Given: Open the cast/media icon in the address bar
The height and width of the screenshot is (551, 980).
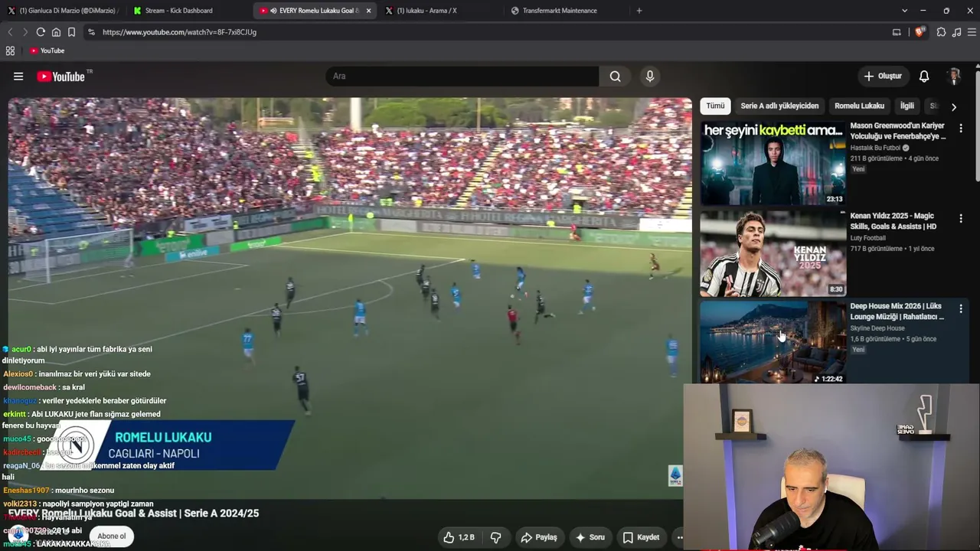Looking at the screenshot, I should [x=897, y=32].
